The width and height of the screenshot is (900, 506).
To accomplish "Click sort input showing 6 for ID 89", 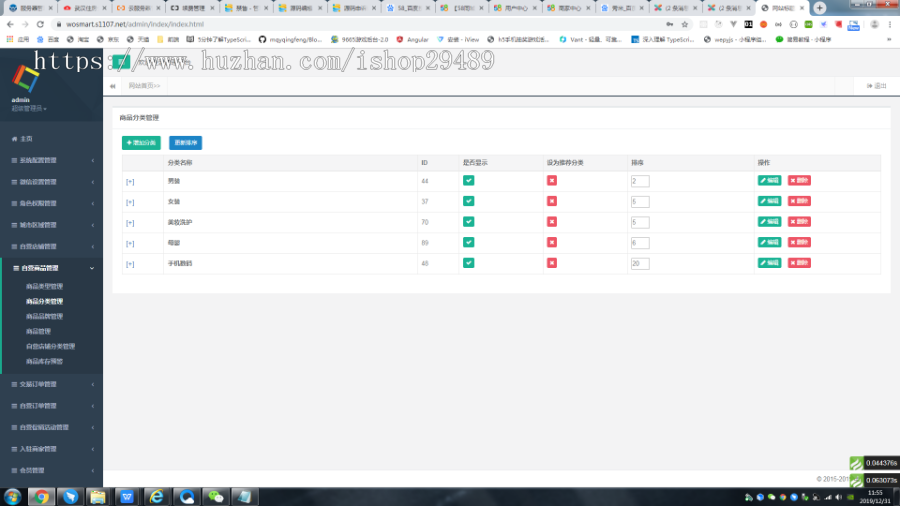I will click(x=640, y=243).
